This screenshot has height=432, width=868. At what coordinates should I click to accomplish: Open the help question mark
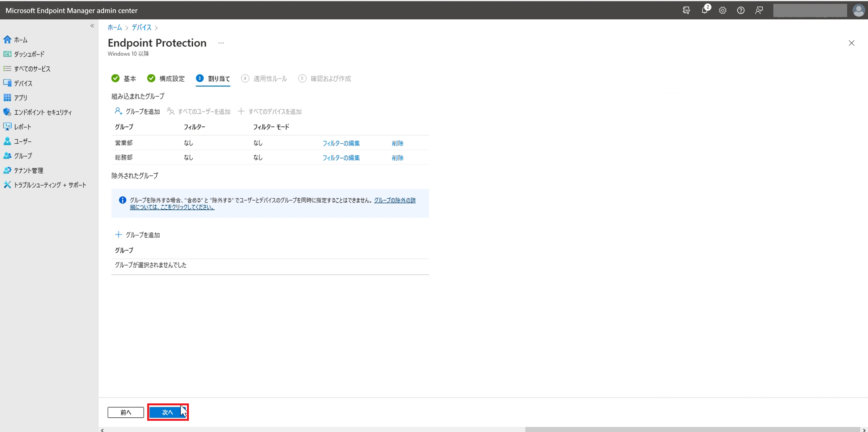point(741,10)
